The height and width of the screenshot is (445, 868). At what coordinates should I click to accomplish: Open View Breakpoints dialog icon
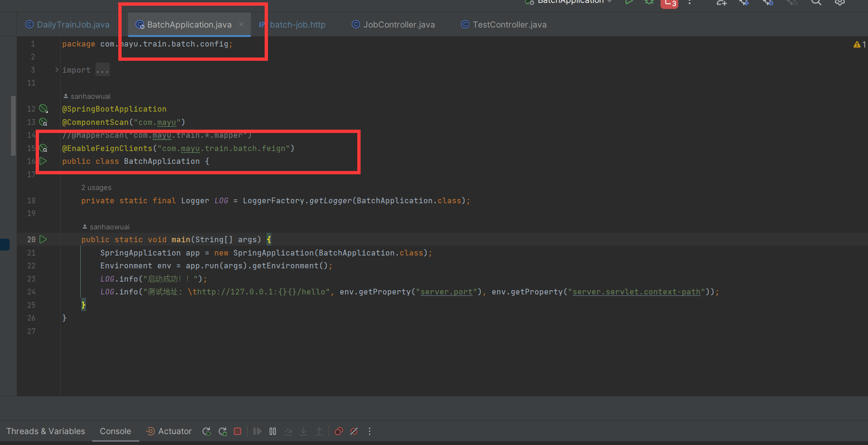click(339, 431)
